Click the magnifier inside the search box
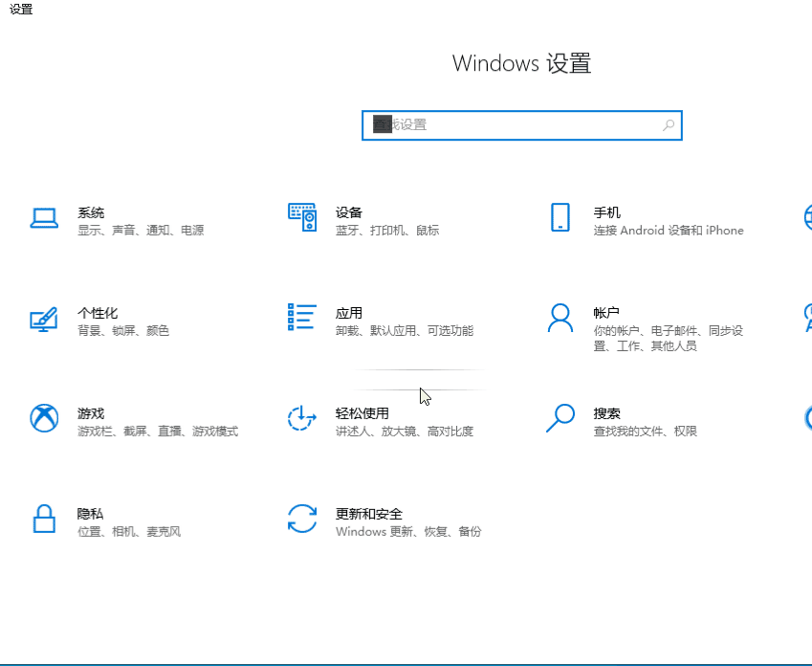Screen dimensions: 812x666 pos(668,125)
